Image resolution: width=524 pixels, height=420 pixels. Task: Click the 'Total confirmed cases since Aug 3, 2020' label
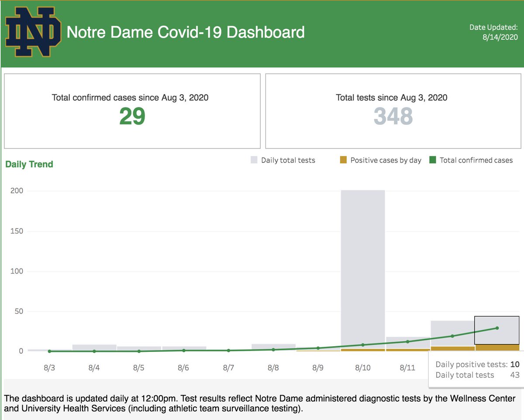[130, 97]
